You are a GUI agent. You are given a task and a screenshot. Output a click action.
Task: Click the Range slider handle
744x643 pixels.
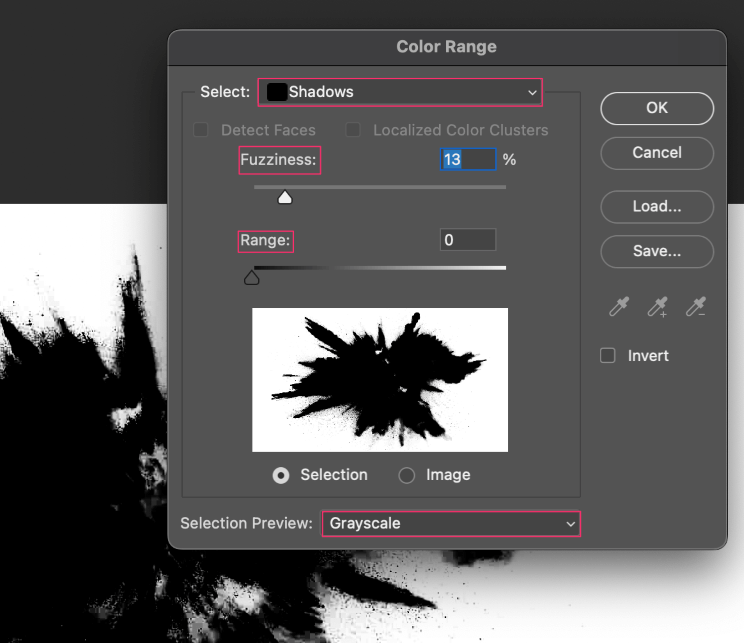tap(251, 278)
